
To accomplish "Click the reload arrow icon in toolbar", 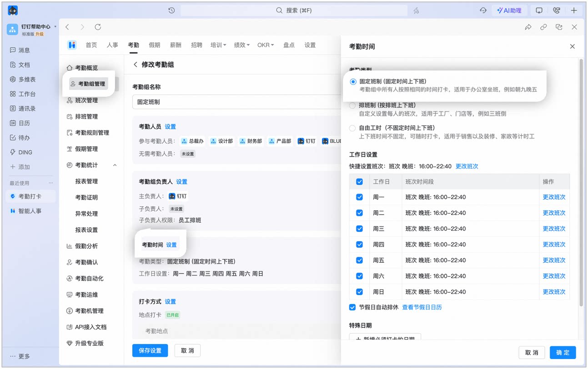I will click(98, 27).
